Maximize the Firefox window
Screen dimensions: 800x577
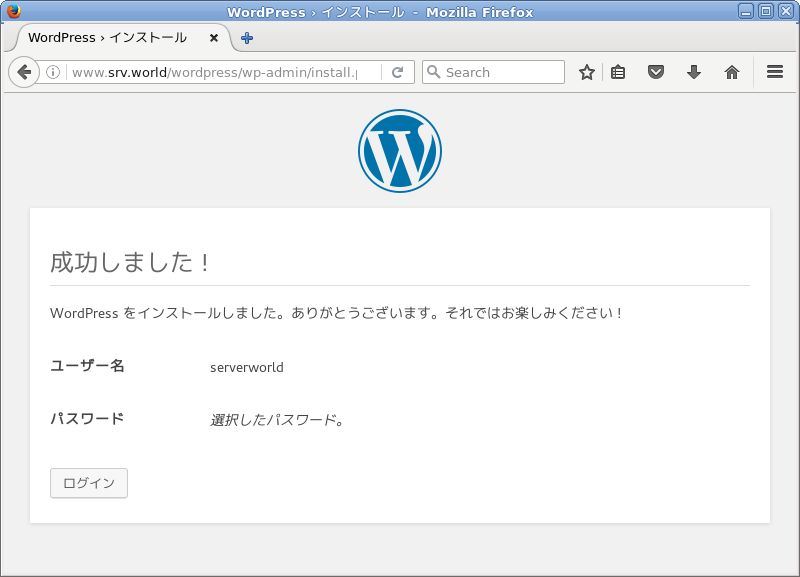click(766, 11)
